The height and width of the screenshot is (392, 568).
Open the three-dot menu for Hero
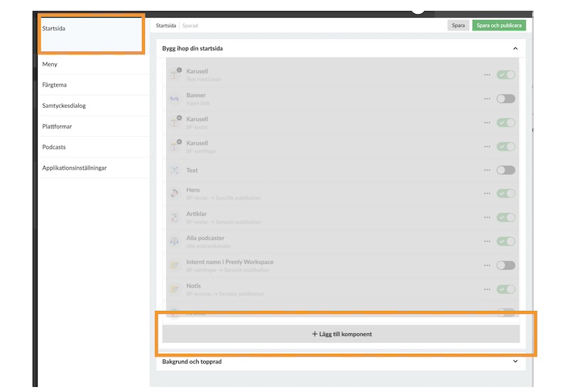487,193
